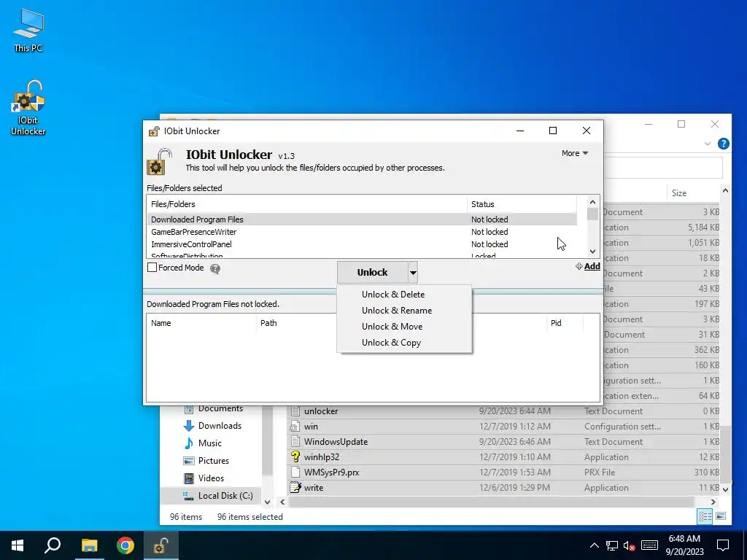Screen dimensions: 747x560
Task: Open network status tray icon
Action: [x=612, y=545]
